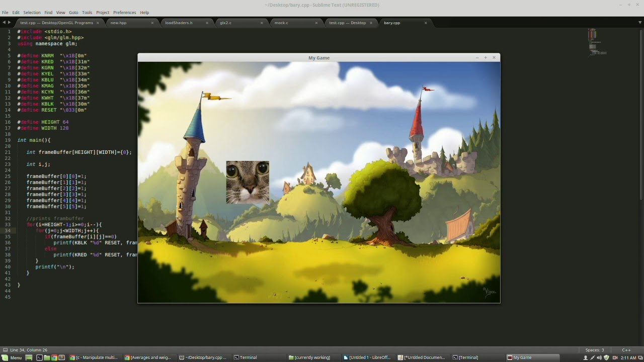Close the loadShaders.h tab
The width and height of the screenshot is (644, 362).
[207, 23]
